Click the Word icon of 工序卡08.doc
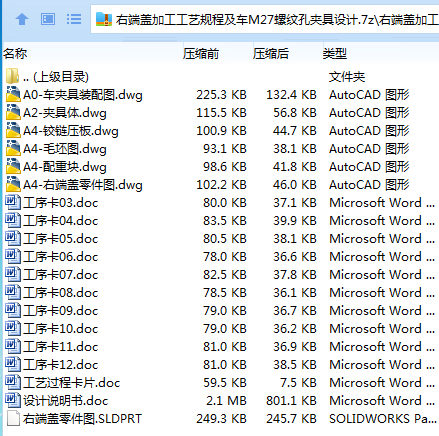The image size is (439, 436). point(13,292)
